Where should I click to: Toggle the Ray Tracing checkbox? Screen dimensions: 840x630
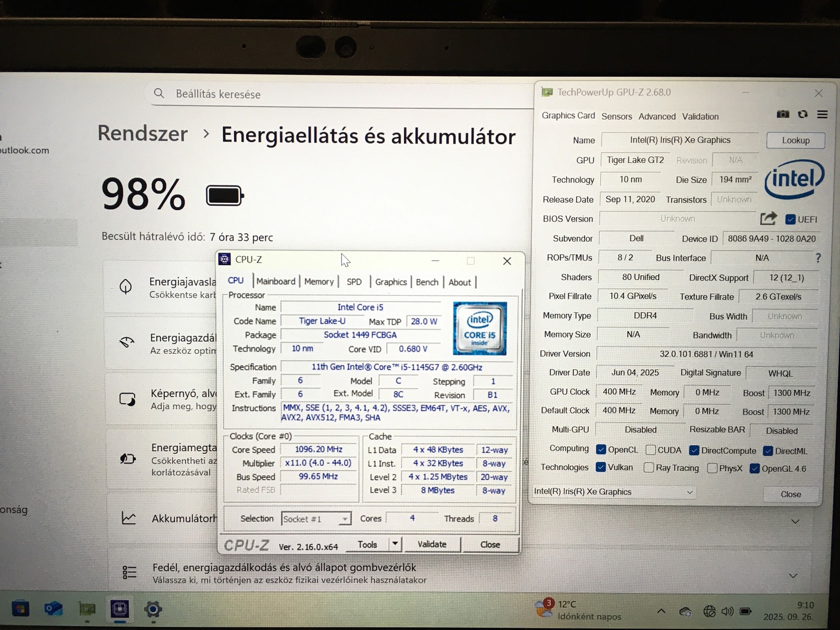649,468
